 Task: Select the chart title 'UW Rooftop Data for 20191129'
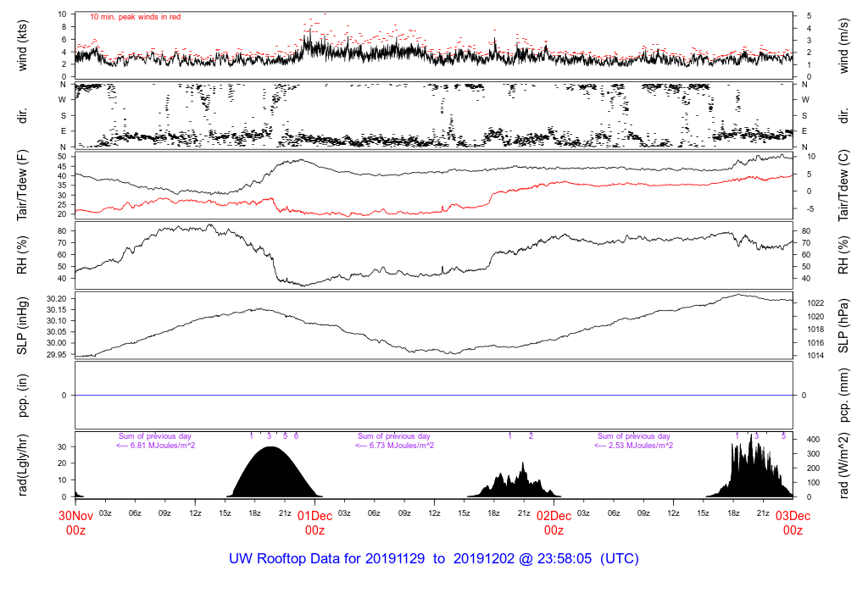327,559
